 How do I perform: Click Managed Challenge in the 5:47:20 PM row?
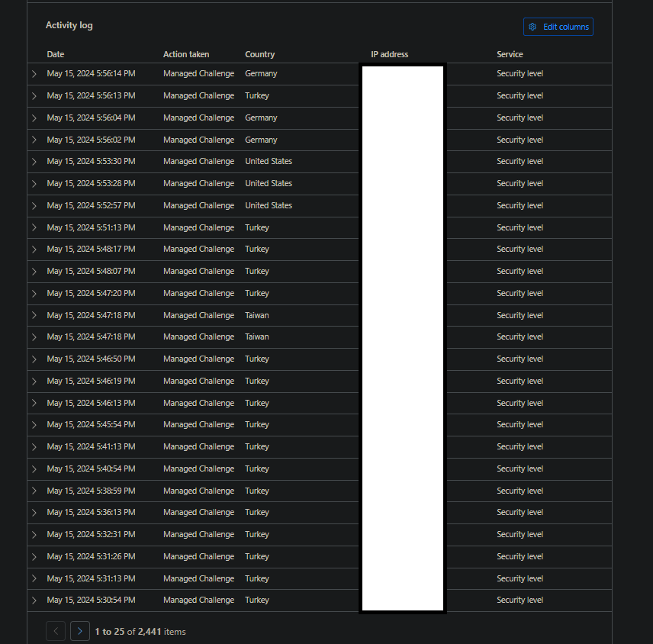pyautogui.click(x=198, y=293)
